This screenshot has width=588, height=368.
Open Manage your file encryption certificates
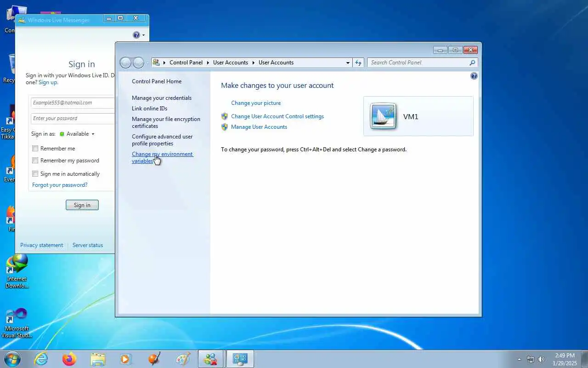pos(166,122)
